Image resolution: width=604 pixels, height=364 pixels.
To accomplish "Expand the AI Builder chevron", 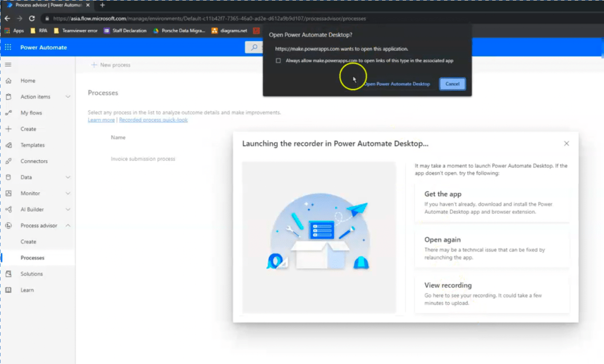I will [x=68, y=209].
